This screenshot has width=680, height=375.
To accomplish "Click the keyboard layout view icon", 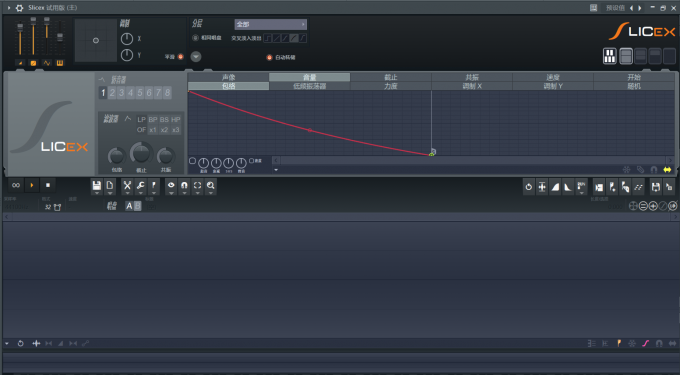I will click(x=610, y=56).
